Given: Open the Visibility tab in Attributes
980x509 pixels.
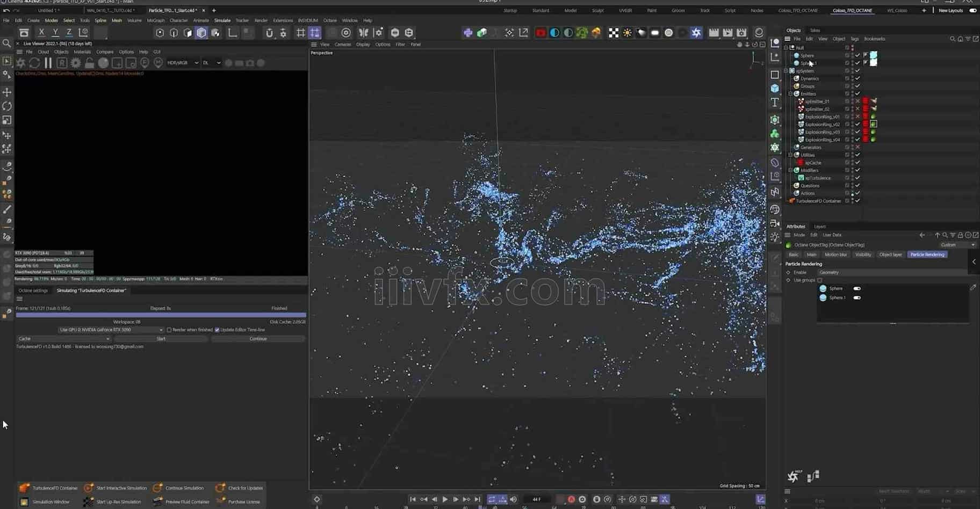Looking at the screenshot, I should point(863,255).
